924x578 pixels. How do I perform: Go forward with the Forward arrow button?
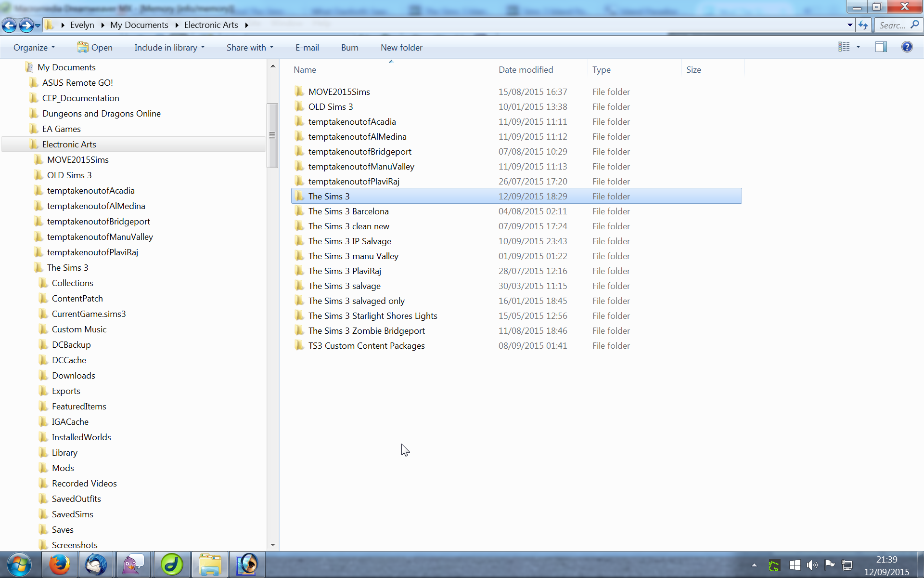[x=26, y=25]
